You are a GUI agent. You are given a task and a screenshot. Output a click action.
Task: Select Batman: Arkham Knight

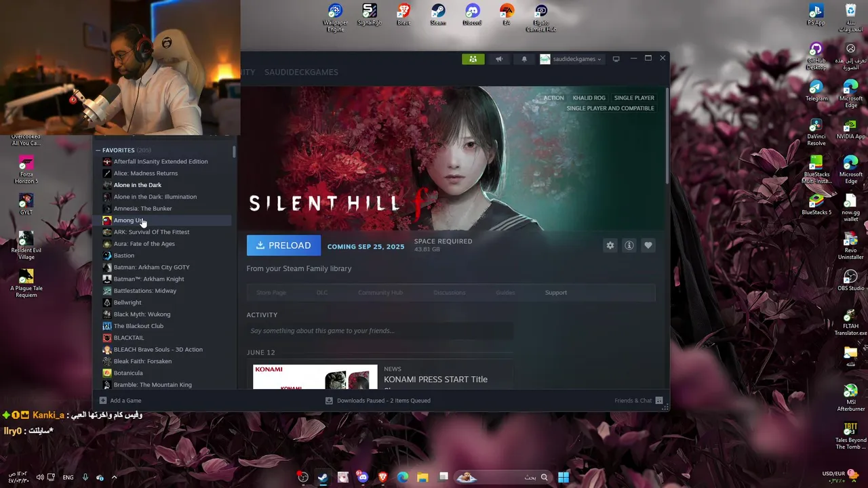pos(149,279)
